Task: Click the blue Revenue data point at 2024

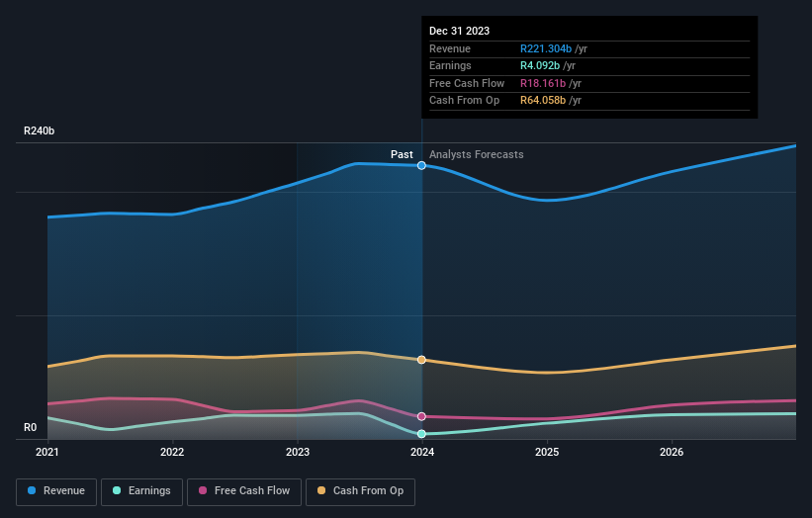Action: coord(421,166)
